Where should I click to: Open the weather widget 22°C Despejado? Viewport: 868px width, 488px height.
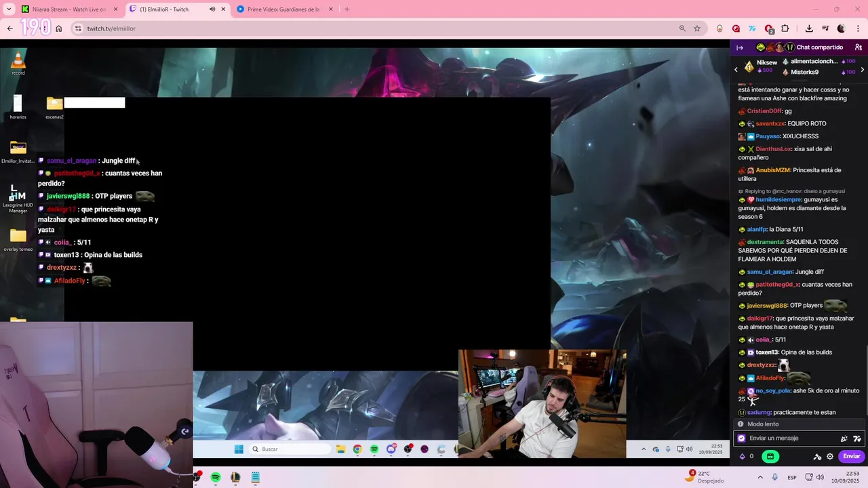tap(705, 477)
